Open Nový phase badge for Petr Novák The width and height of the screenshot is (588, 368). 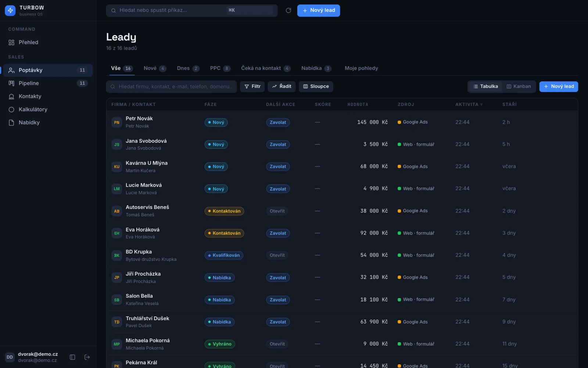[x=216, y=123]
